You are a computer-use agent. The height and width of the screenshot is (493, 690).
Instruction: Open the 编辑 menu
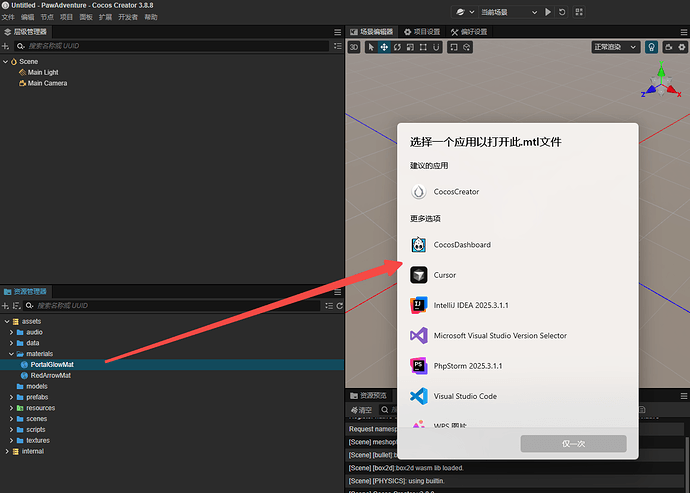click(x=27, y=17)
